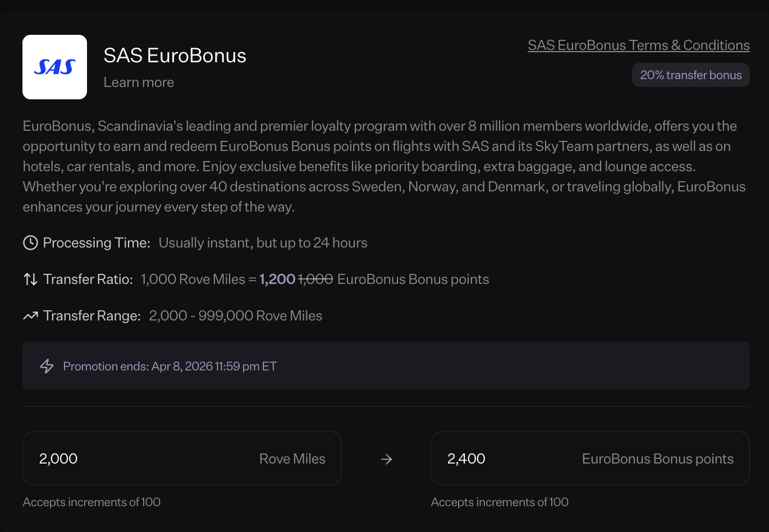Click the arrow between the conversion fields
This screenshot has height=532, width=769.
(x=386, y=458)
